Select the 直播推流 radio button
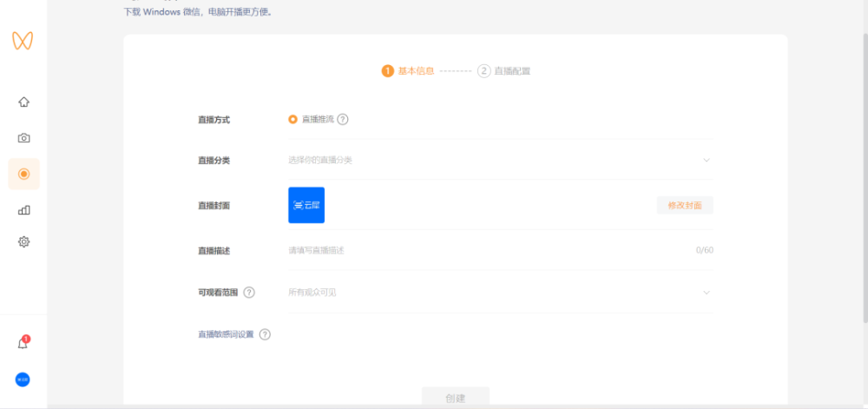The image size is (868, 409). point(293,119)
